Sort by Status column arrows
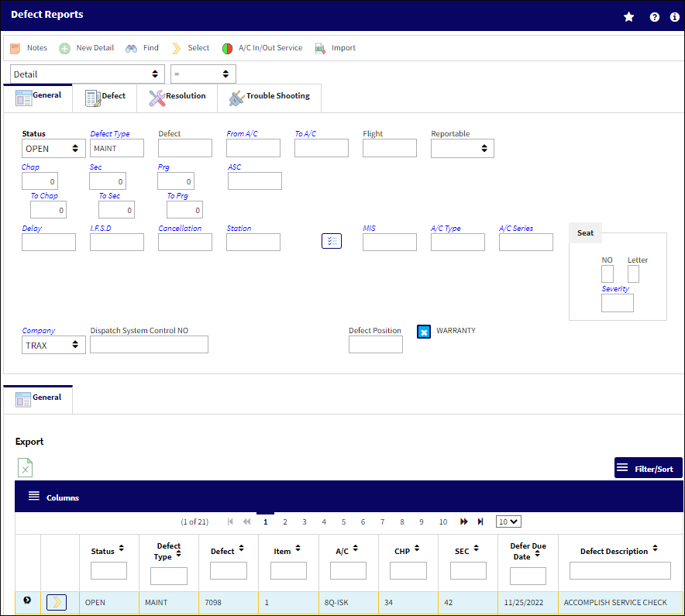685x616 pixels. tap(122, 549)
